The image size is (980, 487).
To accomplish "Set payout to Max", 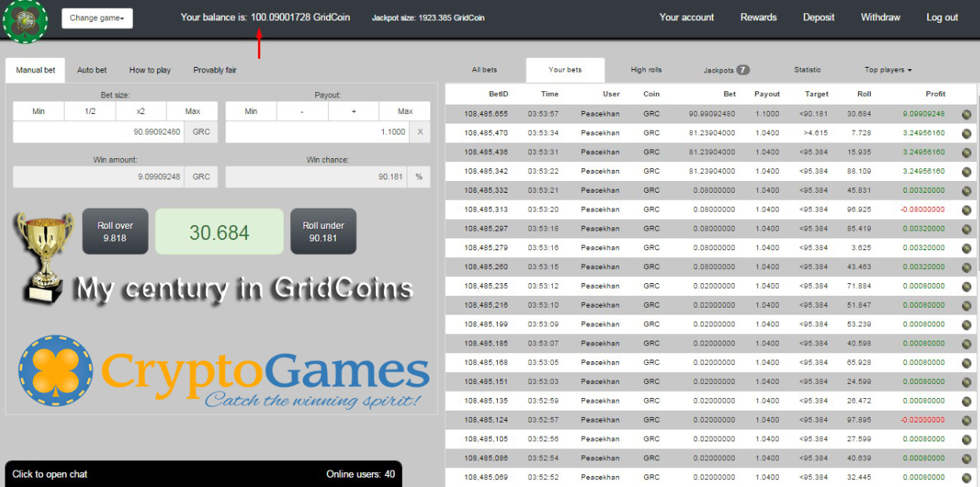I will pos(405,111).
